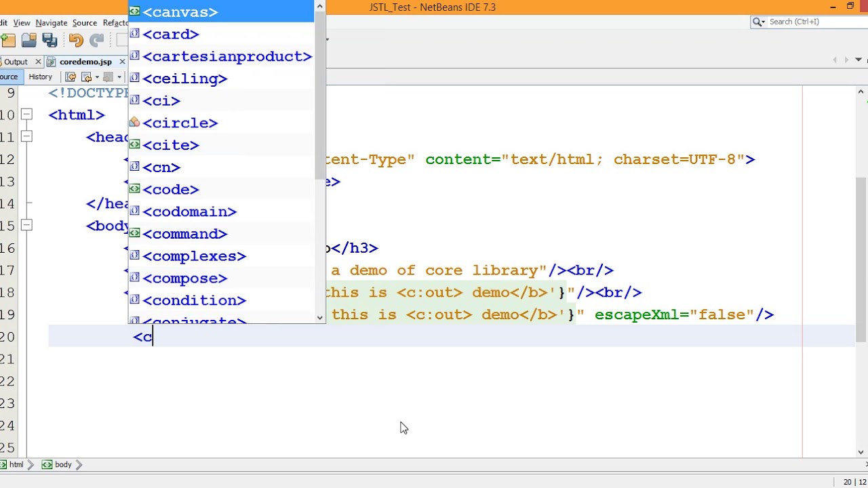Click the escapeXml="false" attribute on line 19
Viewport: 868px width, 488px height.
coord(675,314)
